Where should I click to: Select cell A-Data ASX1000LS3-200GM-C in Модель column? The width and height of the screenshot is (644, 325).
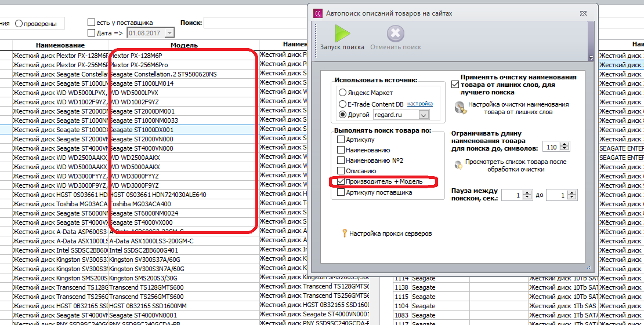coord(184,241)
